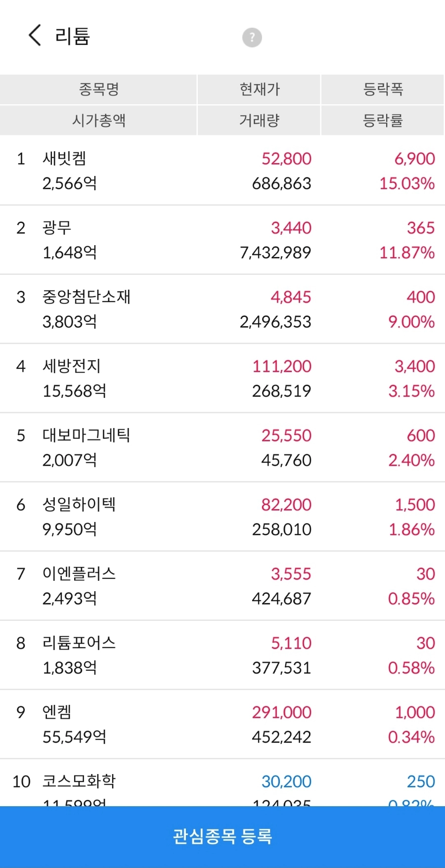Open 세방전지 stock details
The width and height of the screenshot is (445, 868).
[x=222, y=378]
